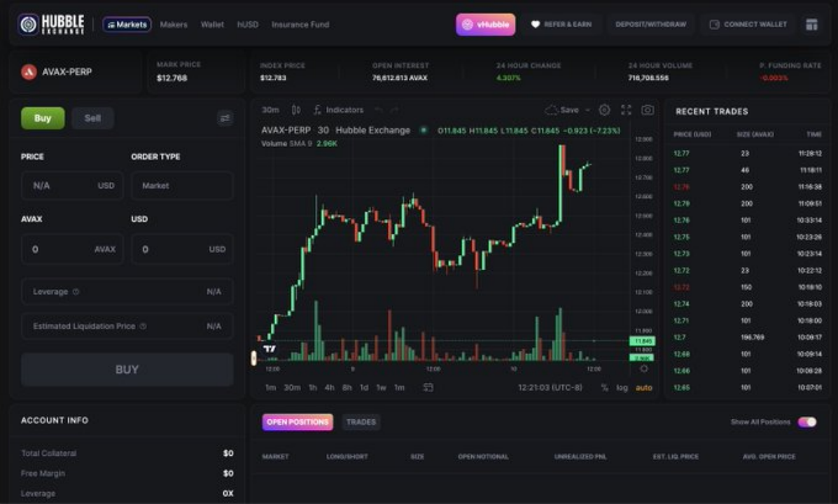The width and height of the screenshot is (838, 504).
Task: Click Refer & Earn button
Action: tap(561, 24)
